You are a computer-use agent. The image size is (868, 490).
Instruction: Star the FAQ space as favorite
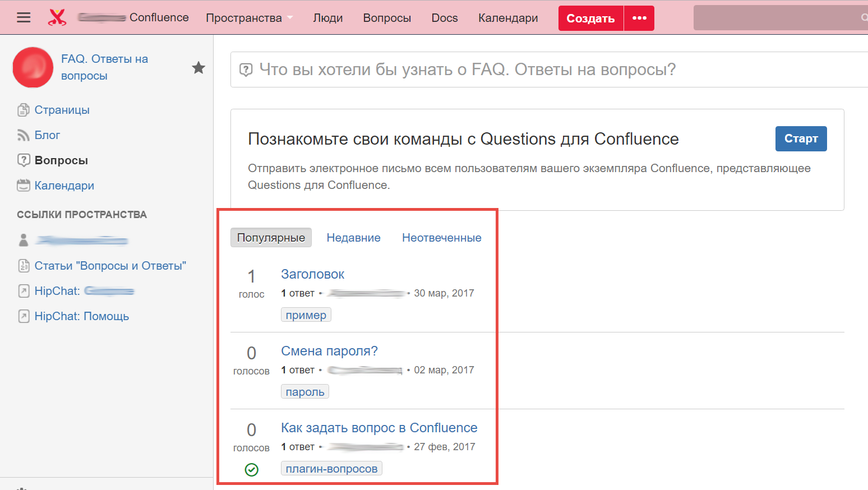198,68
